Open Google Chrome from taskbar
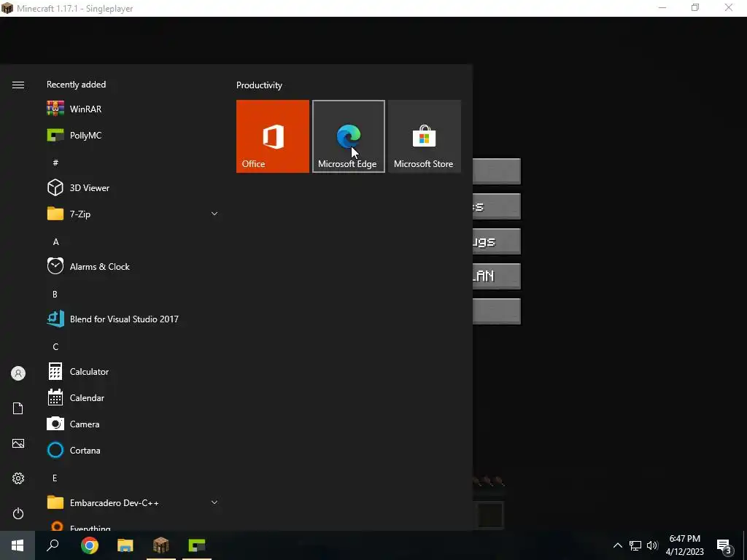 pyautogui.click(x=90, y=545)
